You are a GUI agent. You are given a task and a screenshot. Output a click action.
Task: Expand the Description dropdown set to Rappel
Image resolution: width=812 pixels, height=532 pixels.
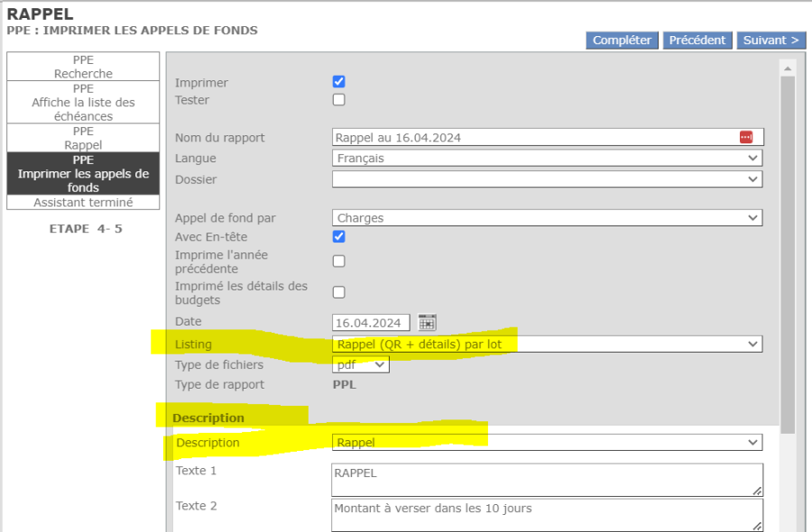pyautogui.click(x=547, y=443)
